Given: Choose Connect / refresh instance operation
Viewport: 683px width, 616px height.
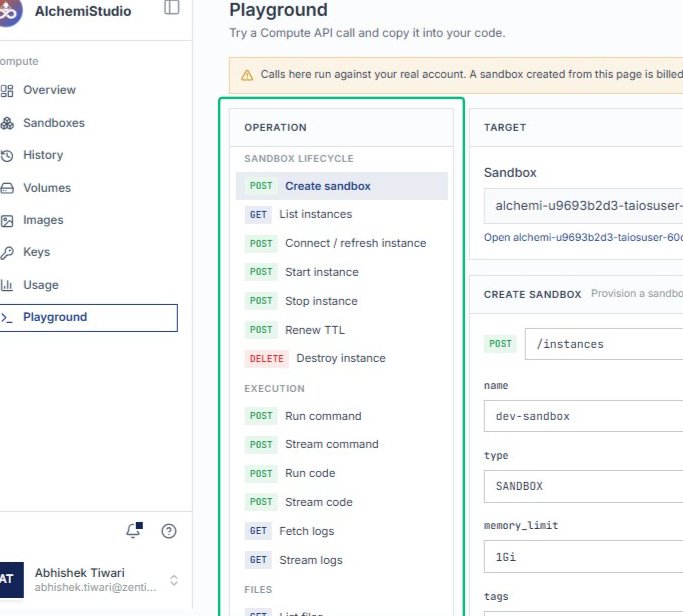Looking at the screenshot, I should [342, 243].
